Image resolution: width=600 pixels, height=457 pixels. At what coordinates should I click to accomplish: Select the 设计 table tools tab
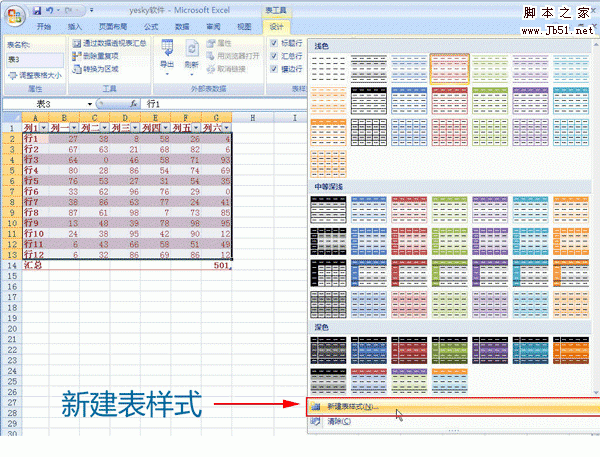pyautogui.click(x=276, y=26)
